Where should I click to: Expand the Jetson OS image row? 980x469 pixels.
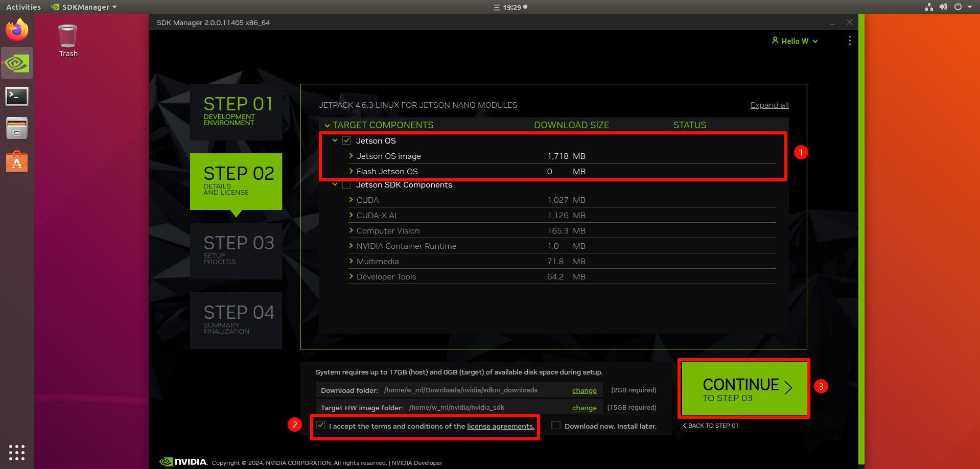click(x=351, y=156)
